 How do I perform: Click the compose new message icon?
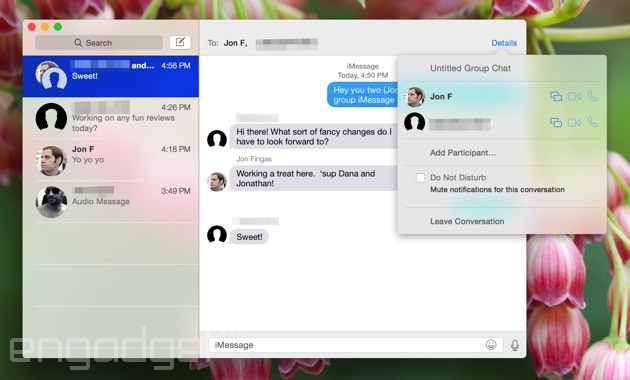(180, 42)
